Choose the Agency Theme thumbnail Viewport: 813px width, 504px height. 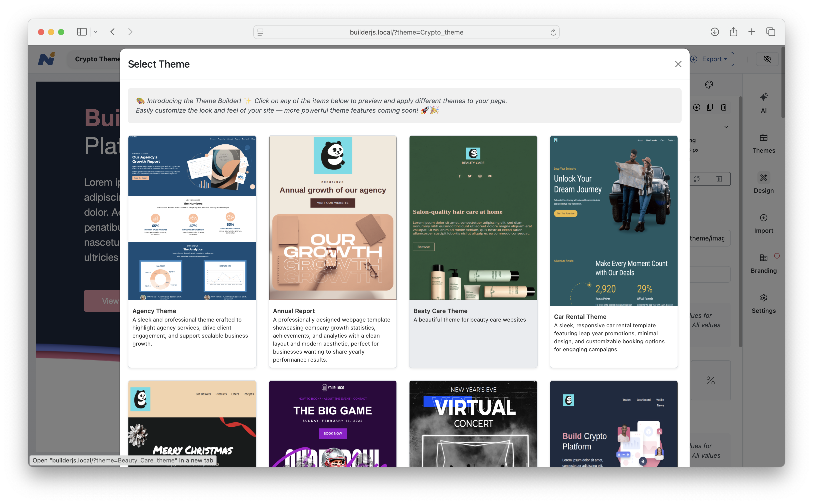click(192, 217)
